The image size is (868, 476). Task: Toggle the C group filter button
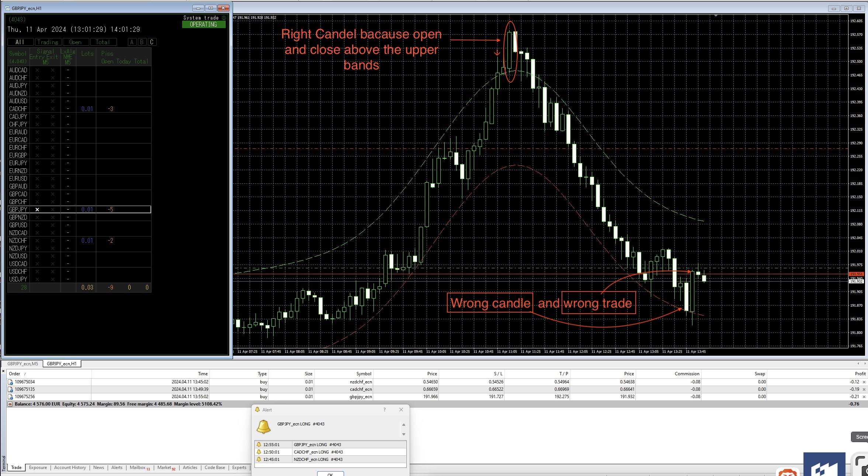pos(152,42)
